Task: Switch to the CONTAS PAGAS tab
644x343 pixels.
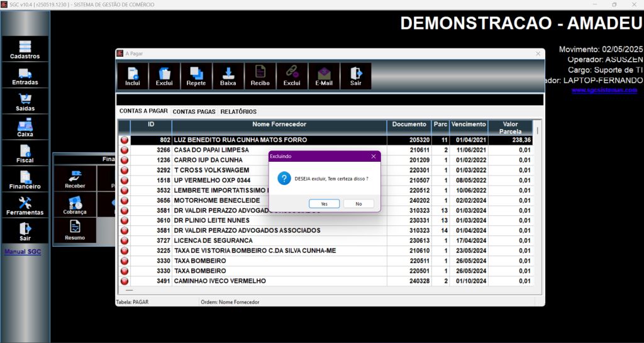Action: click(194, 112)
